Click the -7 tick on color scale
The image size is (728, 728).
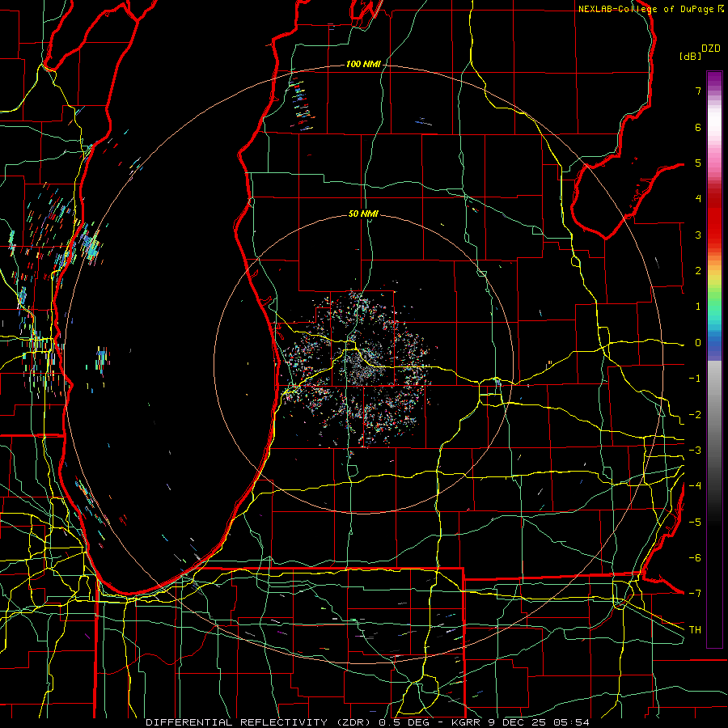click(x=695, y=594)
